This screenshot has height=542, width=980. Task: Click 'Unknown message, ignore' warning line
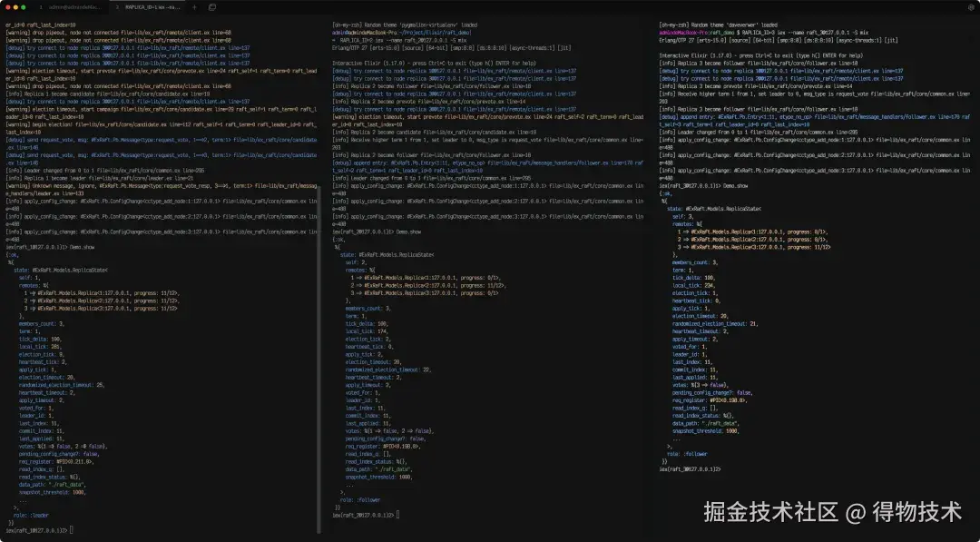click(x=162, y=190)
